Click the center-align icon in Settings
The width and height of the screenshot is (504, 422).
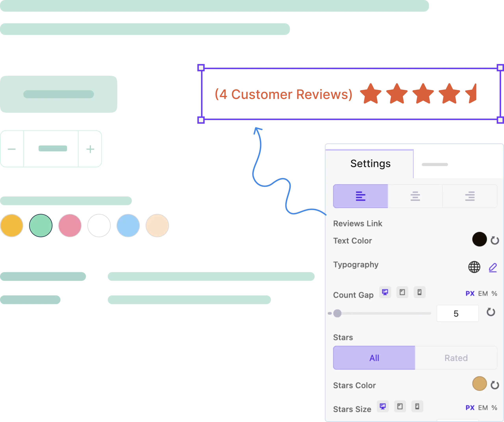[x=415, y=196]
